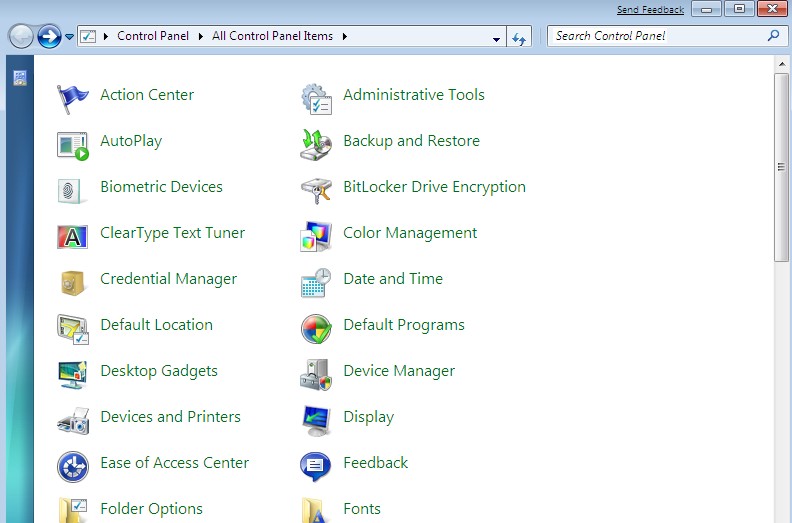Open the Folder Options link
792x523 pixels.
(151, 509)
